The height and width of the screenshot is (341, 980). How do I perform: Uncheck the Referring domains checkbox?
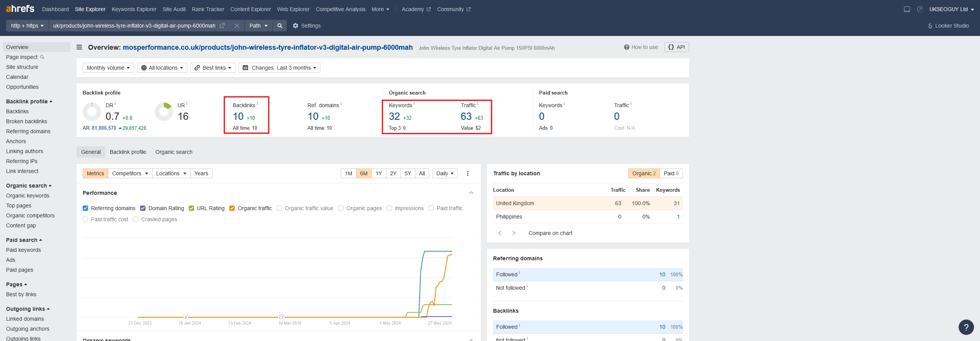[x=85, y=208]
